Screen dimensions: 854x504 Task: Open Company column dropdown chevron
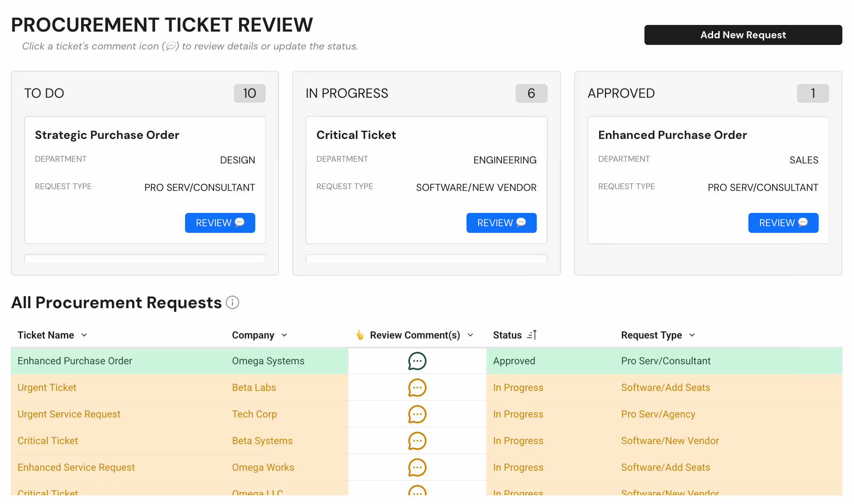(284, 335)
